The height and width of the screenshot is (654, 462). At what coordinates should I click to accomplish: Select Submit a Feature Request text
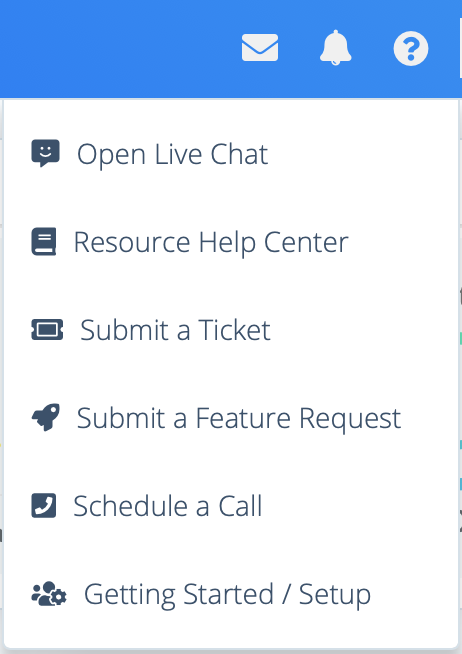pyautogui.click(x=239, y=418)
